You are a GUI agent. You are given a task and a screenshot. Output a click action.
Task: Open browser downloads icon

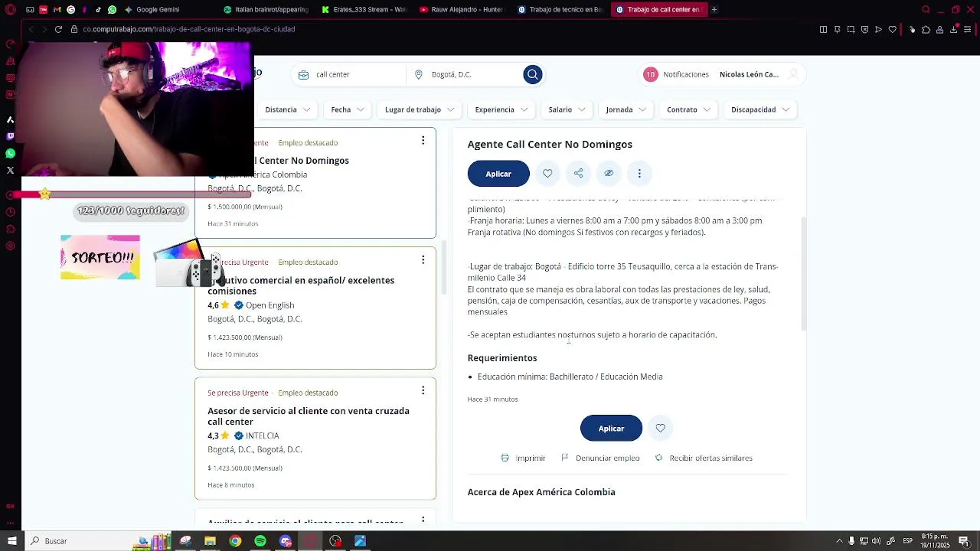tap(953, 29)
